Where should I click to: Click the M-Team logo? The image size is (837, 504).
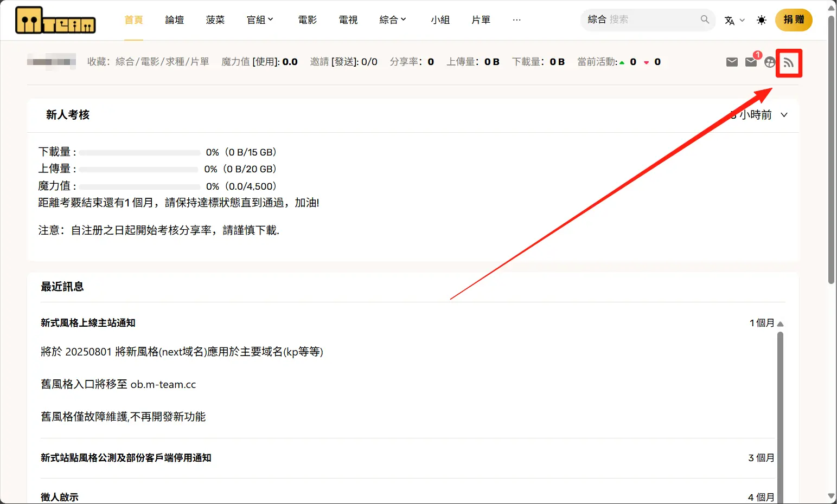coord(55,21)
